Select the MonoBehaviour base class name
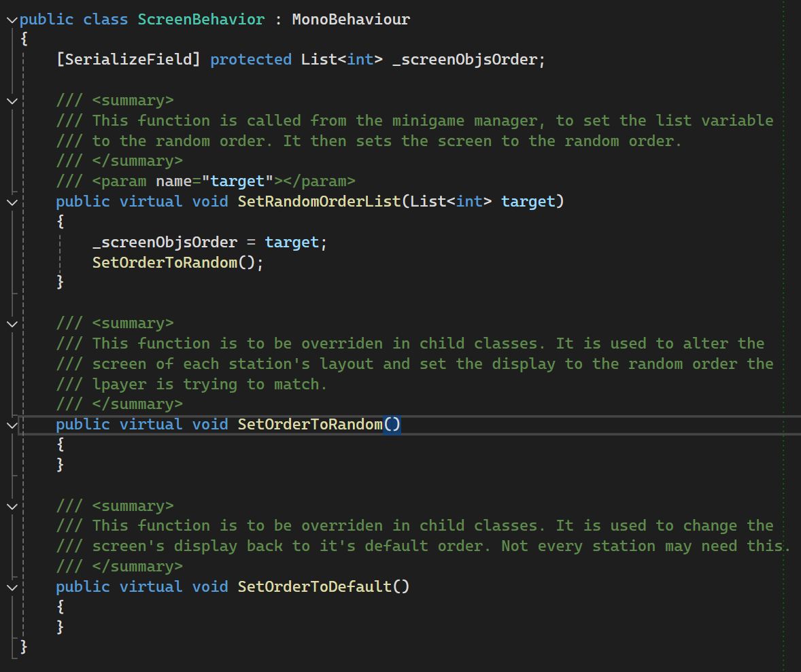 350,19
